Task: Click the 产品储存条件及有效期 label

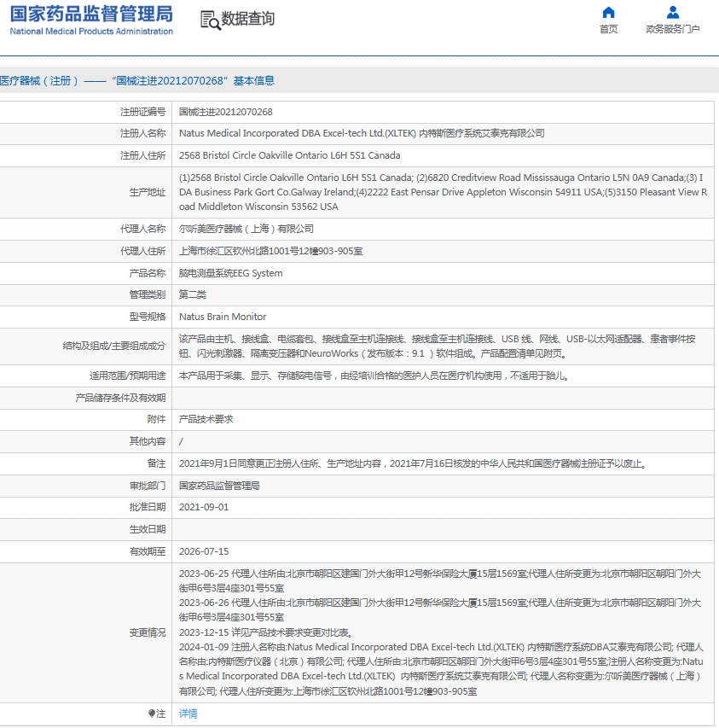Action: click(120, 398)
